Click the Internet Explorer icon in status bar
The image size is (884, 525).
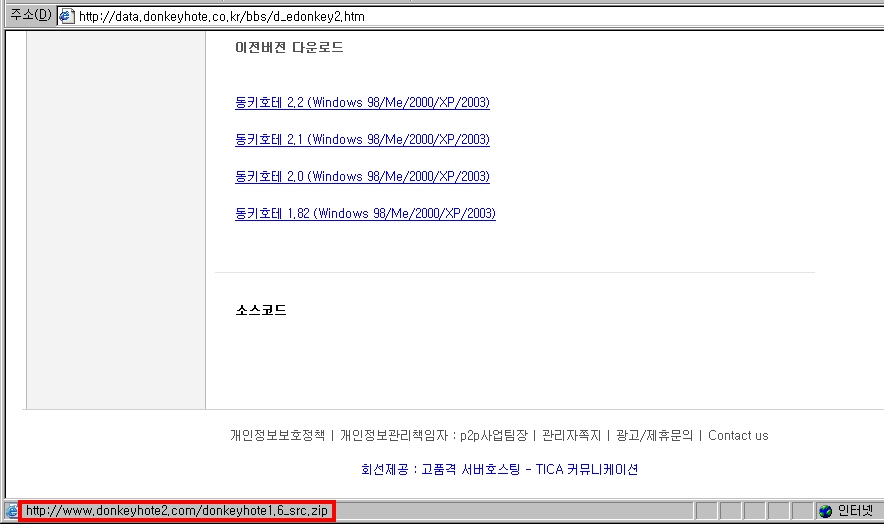11,511
